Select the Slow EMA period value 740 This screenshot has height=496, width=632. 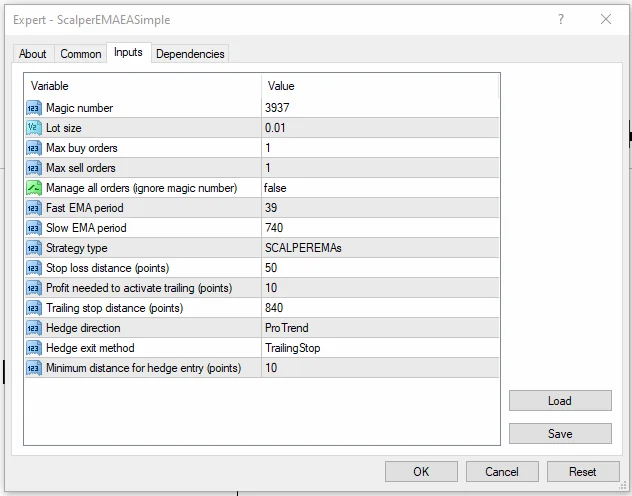tap(380, 228)
